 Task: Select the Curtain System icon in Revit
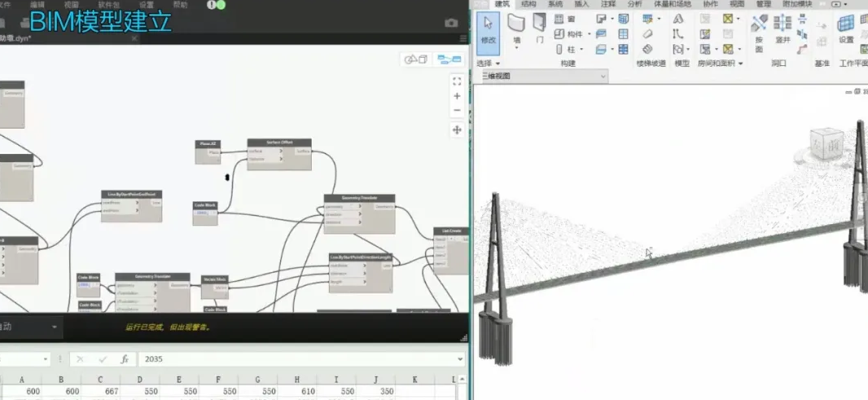(x=624, y=19)
